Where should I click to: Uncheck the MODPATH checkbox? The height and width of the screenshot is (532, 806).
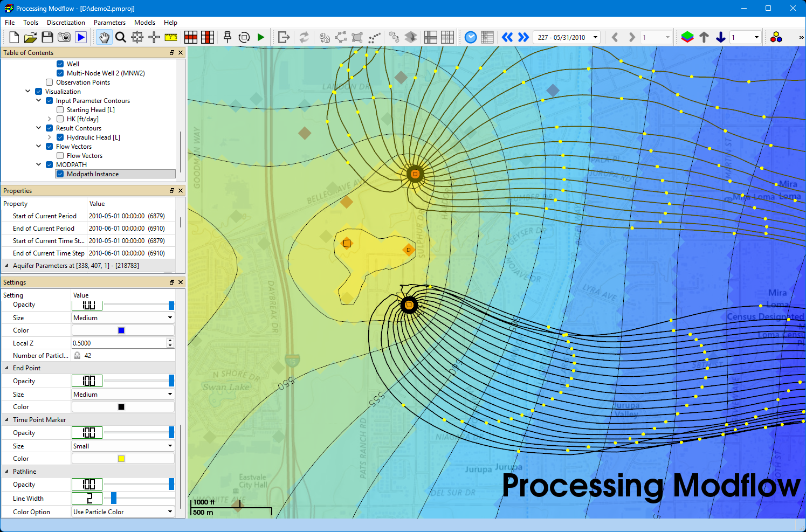(50, 165)
